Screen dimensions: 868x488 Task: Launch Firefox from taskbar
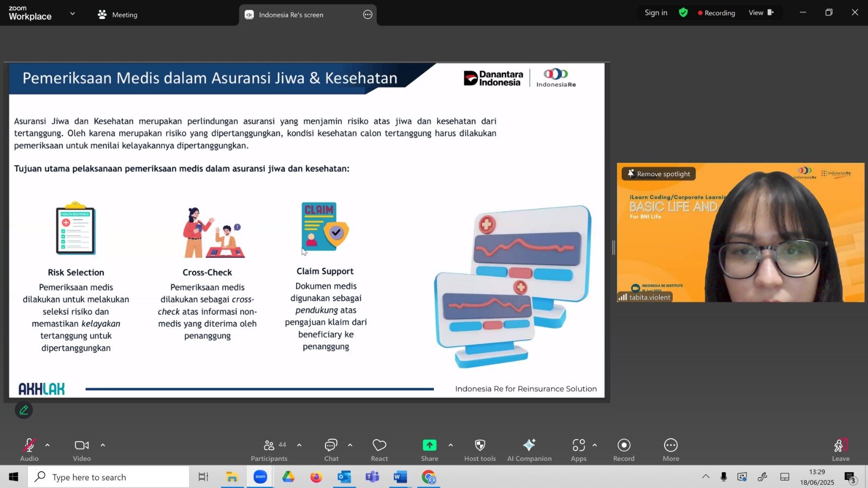pyautogui.click(x=316, y=477)
